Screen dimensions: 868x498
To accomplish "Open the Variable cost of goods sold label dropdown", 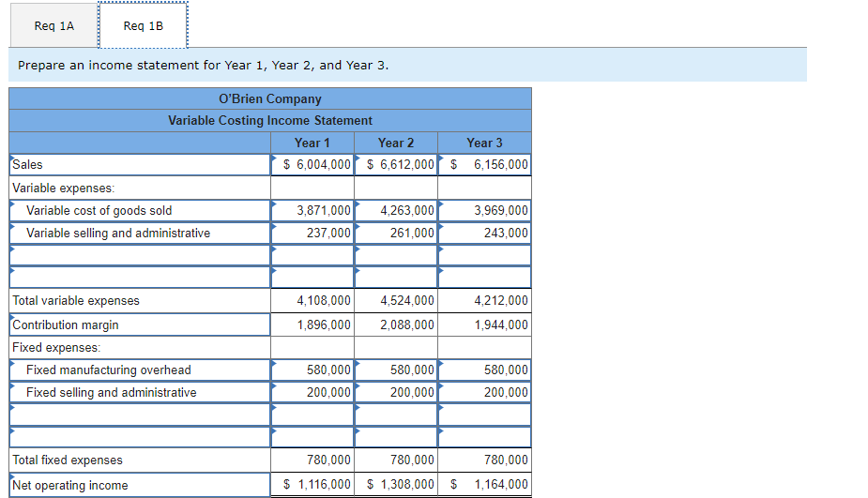I will point(140,211).
